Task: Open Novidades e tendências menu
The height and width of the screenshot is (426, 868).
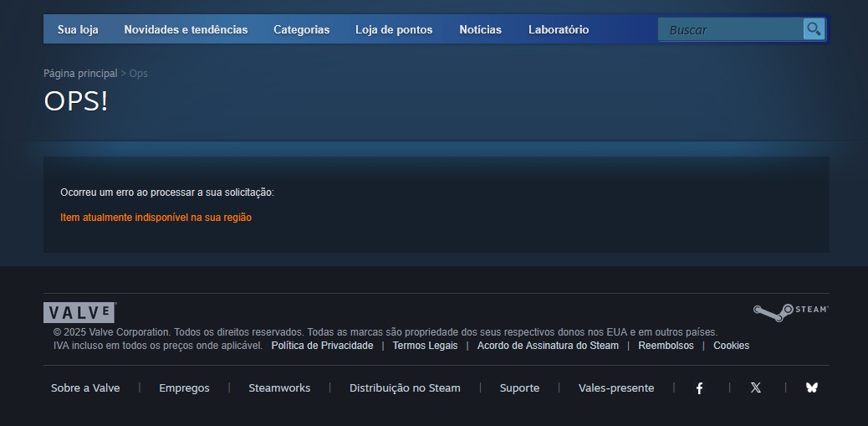Action: 186,29
